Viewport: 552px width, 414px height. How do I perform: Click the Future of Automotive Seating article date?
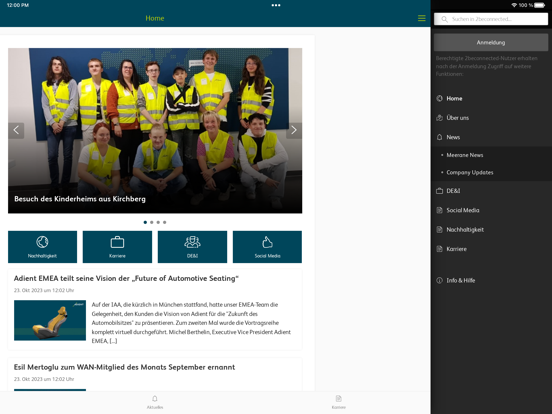(44, 290)
